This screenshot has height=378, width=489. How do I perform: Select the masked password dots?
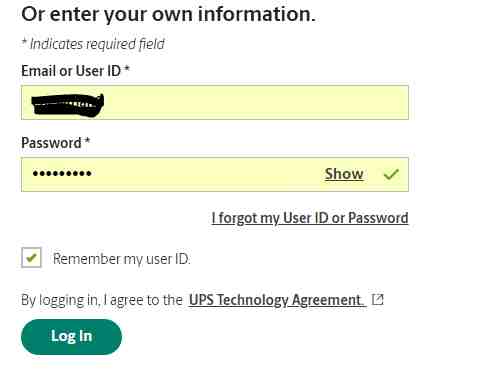point(62,173)
